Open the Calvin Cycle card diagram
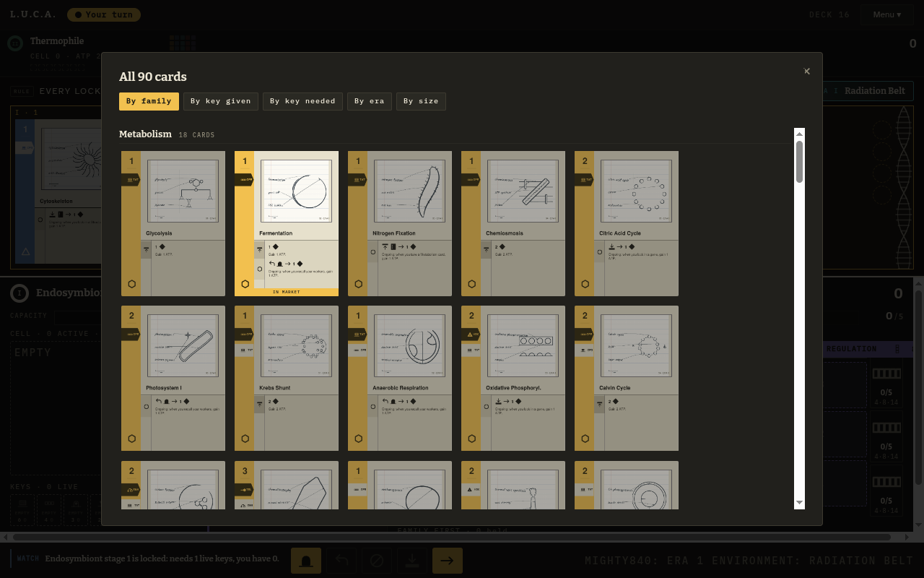Screen dimensions: 924x578 [637, 345]
